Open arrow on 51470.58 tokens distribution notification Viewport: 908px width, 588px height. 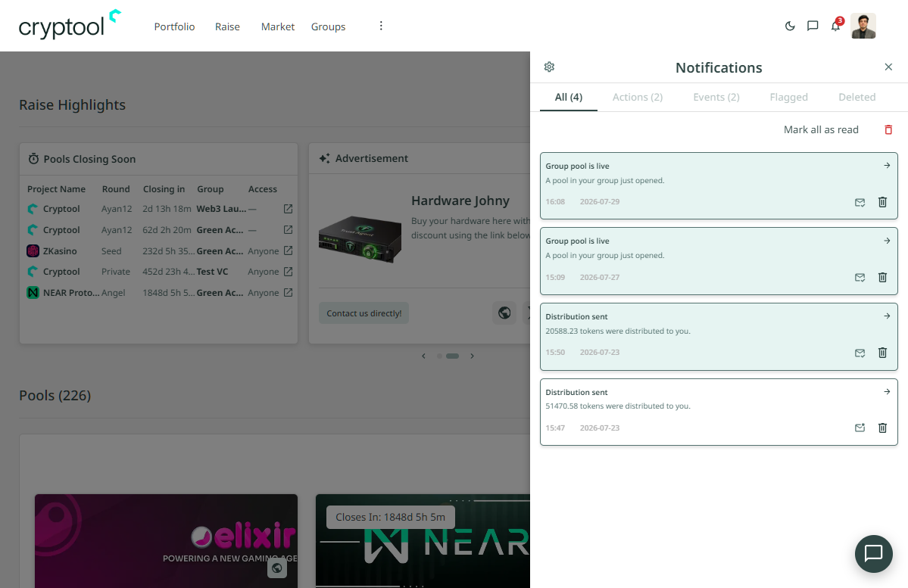[887, 392]
